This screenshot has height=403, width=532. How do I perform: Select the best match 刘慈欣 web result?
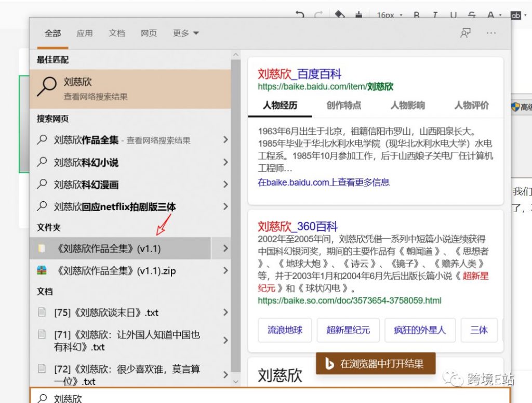(x=130, y=89)
